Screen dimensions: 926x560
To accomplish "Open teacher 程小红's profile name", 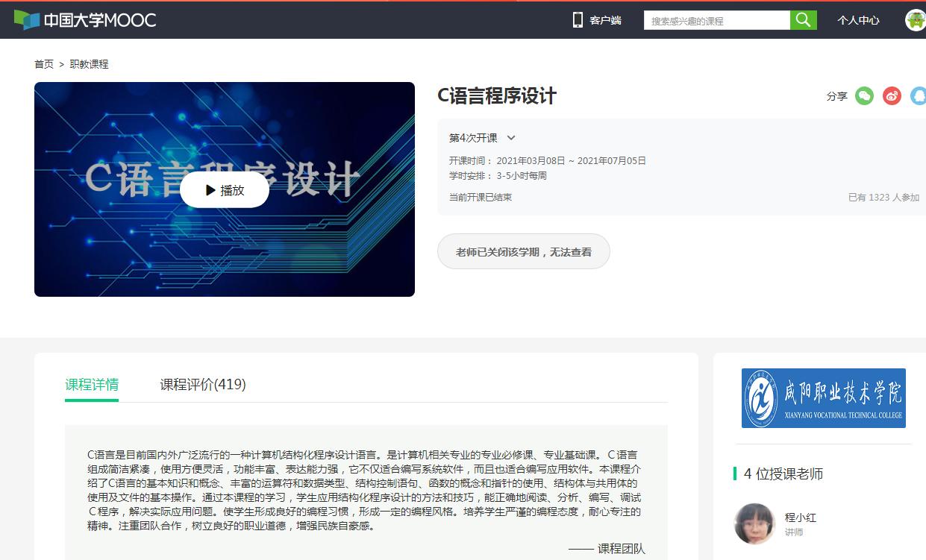I will (x=800, y=517).
